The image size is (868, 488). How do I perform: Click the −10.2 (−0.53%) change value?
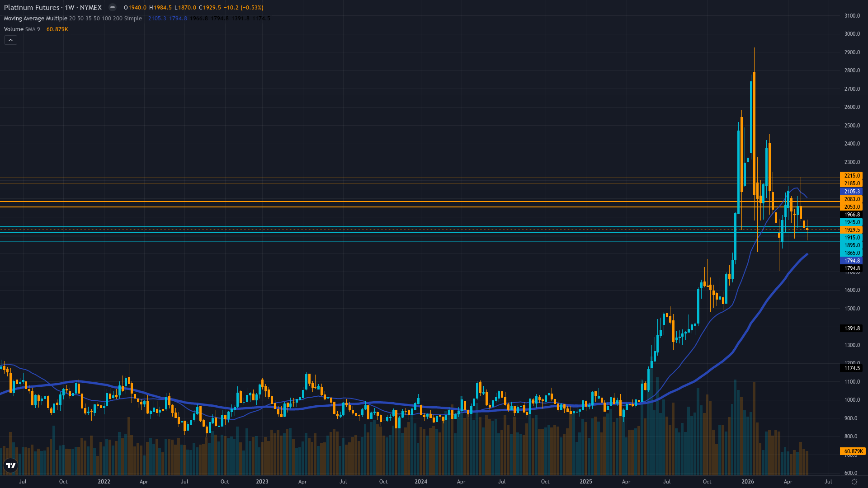tap(244, 8)
